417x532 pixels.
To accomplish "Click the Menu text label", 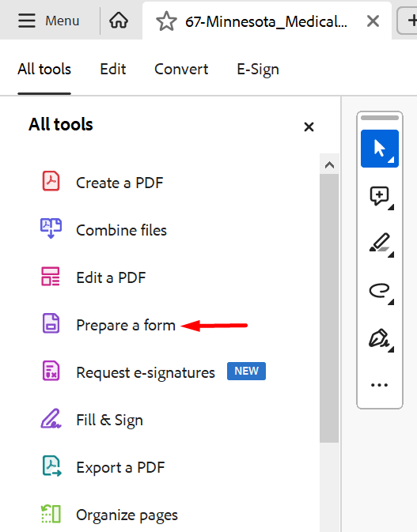I will coord(63,21).
